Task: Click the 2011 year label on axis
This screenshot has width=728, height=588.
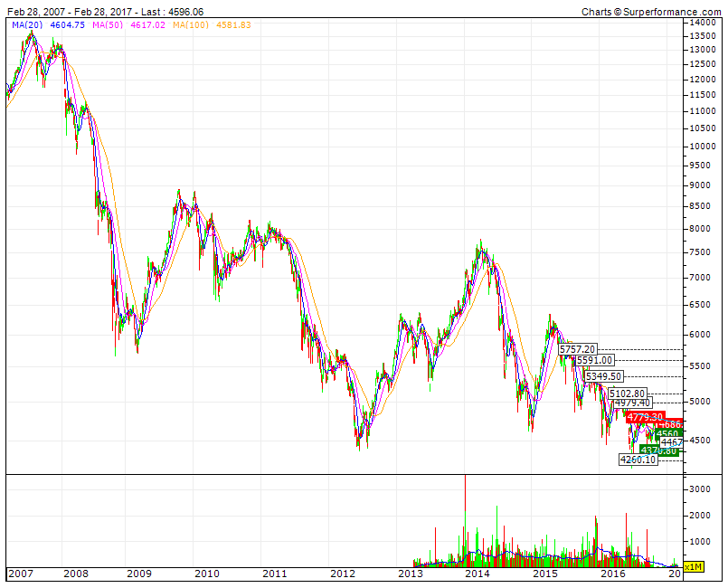Action: pos(274,574)
